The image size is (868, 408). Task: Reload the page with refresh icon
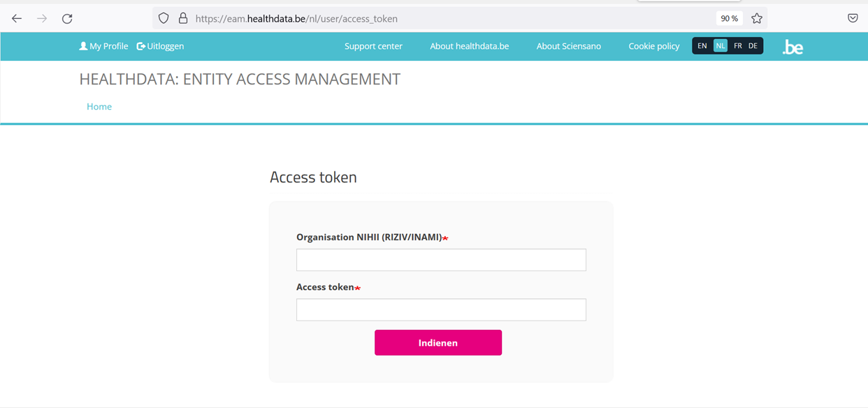click(67, 19)
